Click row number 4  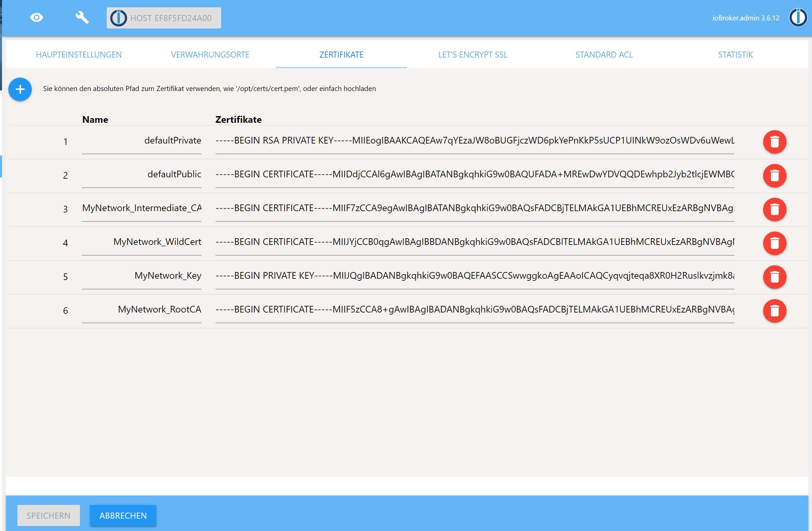[x=66, y=243]
